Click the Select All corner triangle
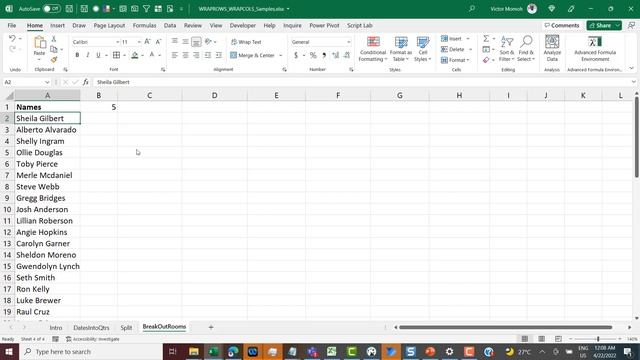 coord(9,96)
